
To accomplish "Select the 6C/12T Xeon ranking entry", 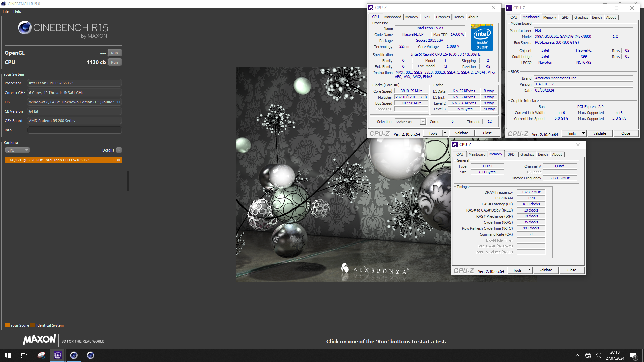I will (x=63, y=160).
